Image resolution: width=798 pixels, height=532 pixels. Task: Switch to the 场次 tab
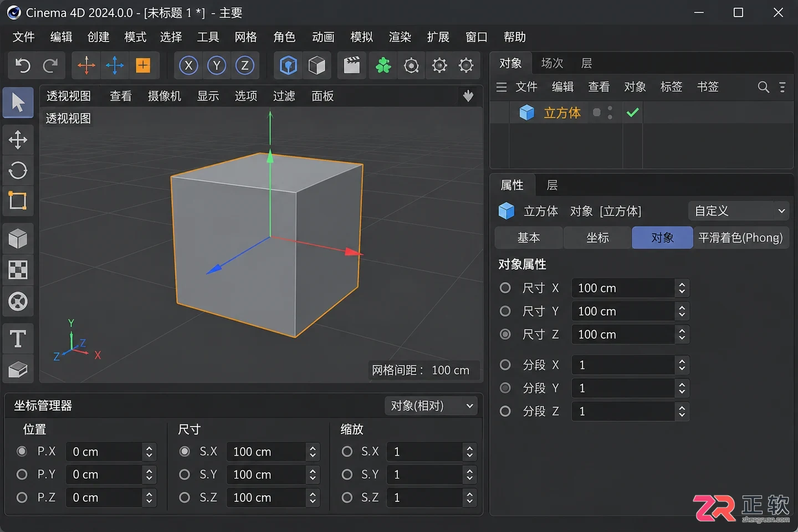(x=552, y=63)
